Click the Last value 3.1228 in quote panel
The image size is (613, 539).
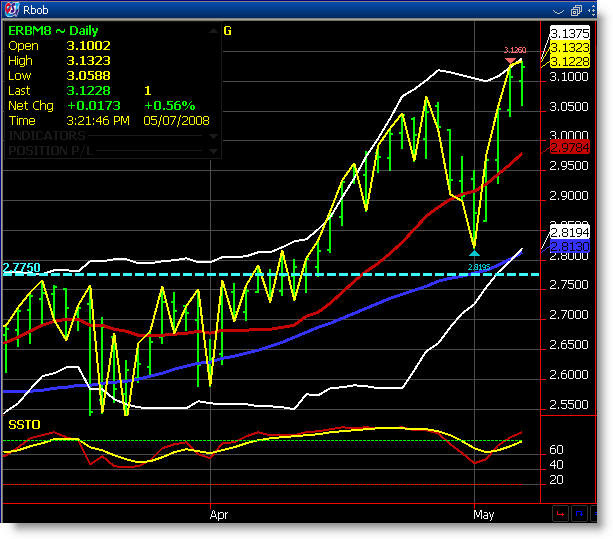click(88, 91)
